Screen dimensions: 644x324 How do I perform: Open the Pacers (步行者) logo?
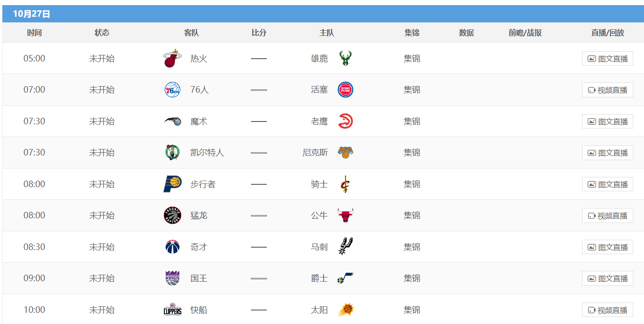click(x=172, y=183)
